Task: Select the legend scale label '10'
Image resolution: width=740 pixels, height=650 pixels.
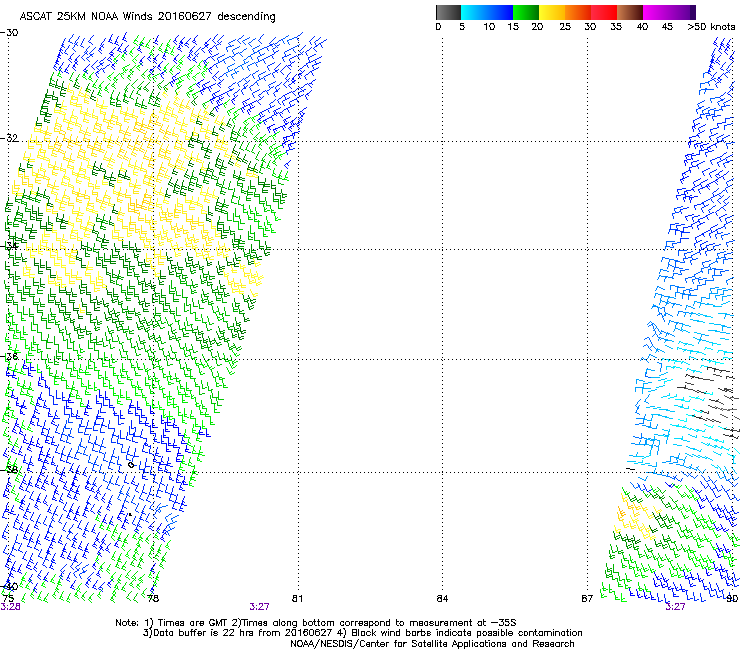Action: 489,27
